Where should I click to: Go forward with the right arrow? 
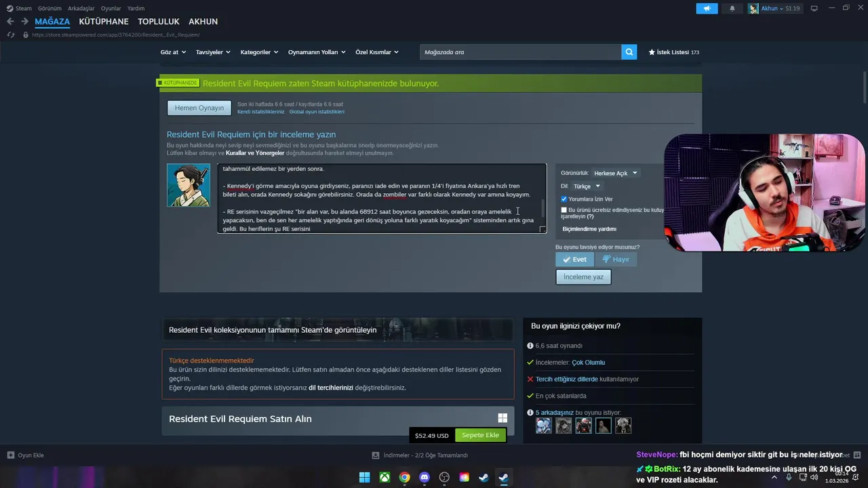[24, 22]
